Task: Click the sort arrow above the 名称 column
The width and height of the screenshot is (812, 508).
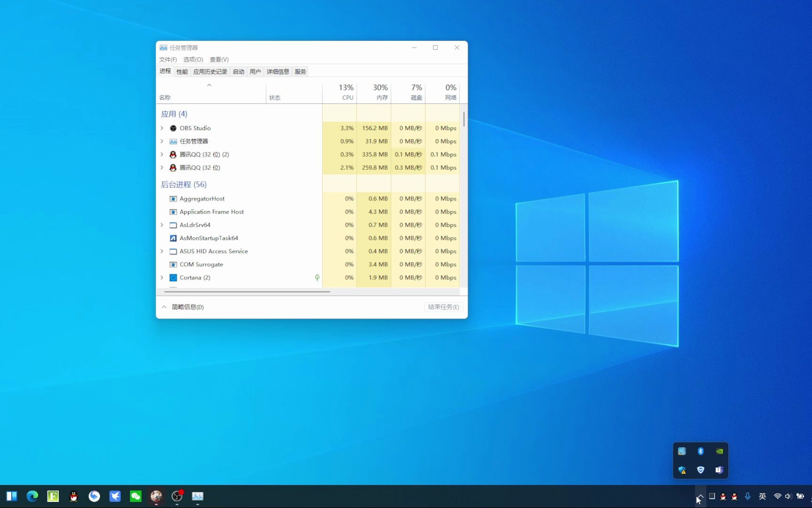Action: point(209,85)
